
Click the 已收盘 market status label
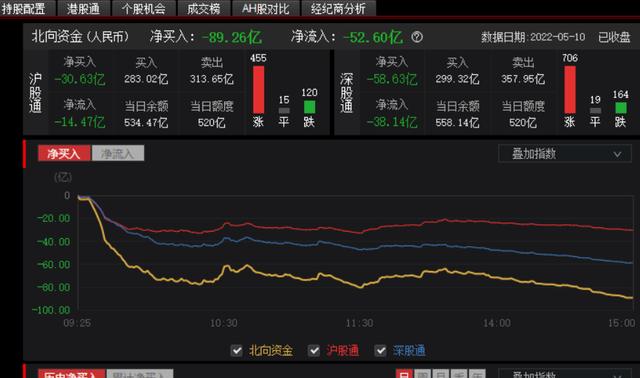coord(614,37)
